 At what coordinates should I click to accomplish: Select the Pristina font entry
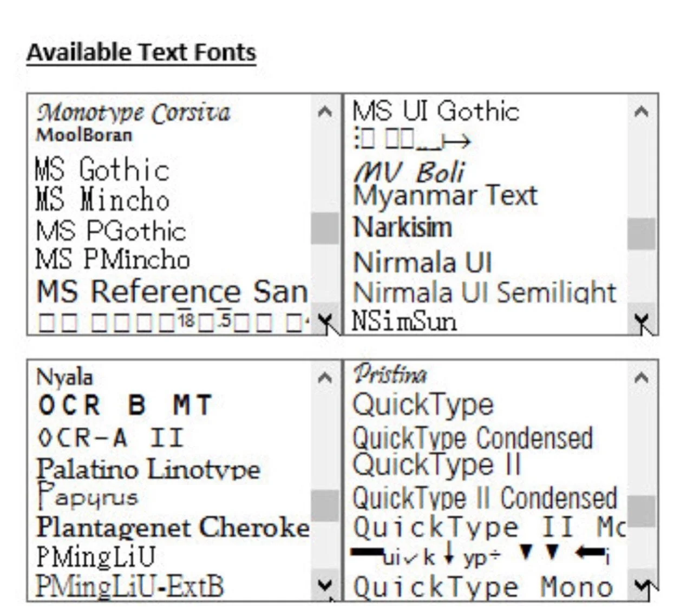tap(390, 374)
